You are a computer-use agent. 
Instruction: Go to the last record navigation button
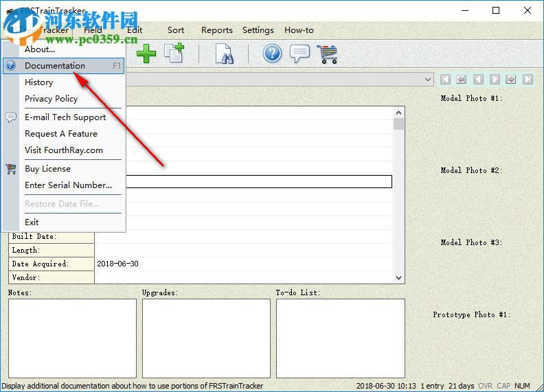[x=528, y=80]
